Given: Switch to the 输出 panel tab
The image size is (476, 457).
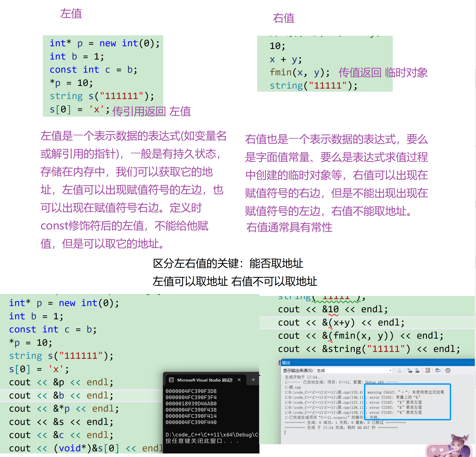Looking at the screenshot, I should click(x=286, y=363).
